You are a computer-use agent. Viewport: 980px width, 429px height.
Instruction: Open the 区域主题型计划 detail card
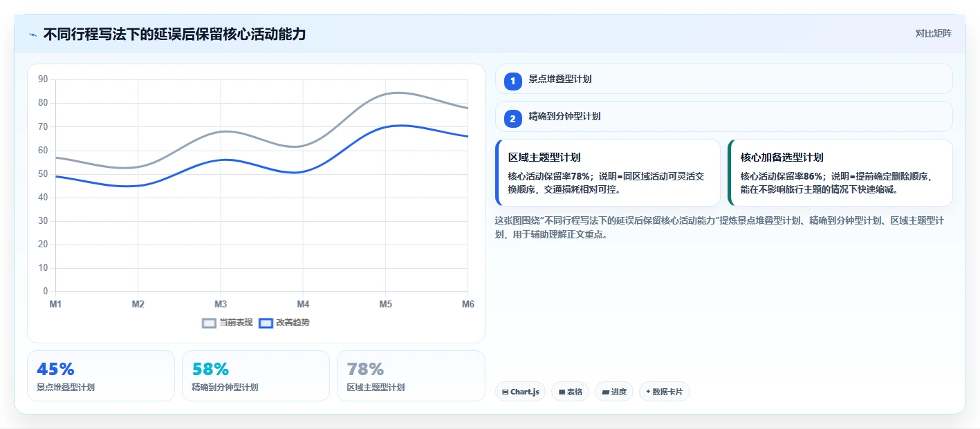click(608, 173)
